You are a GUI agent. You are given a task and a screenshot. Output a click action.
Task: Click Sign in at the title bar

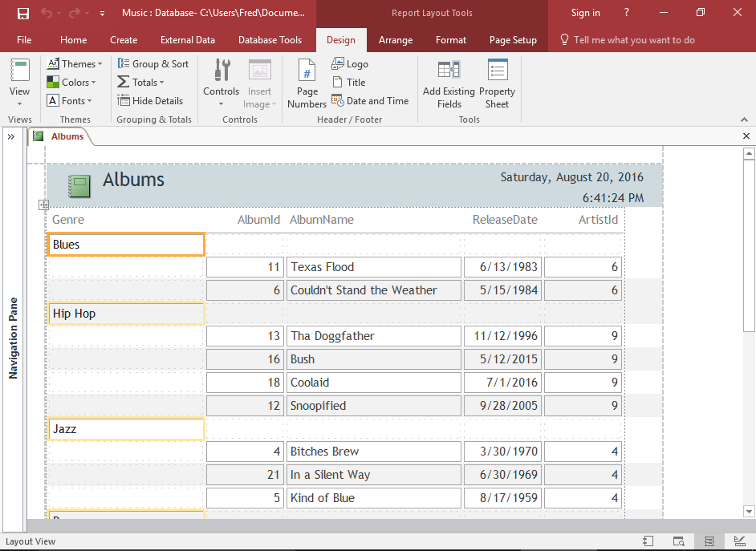pos(585,12)
